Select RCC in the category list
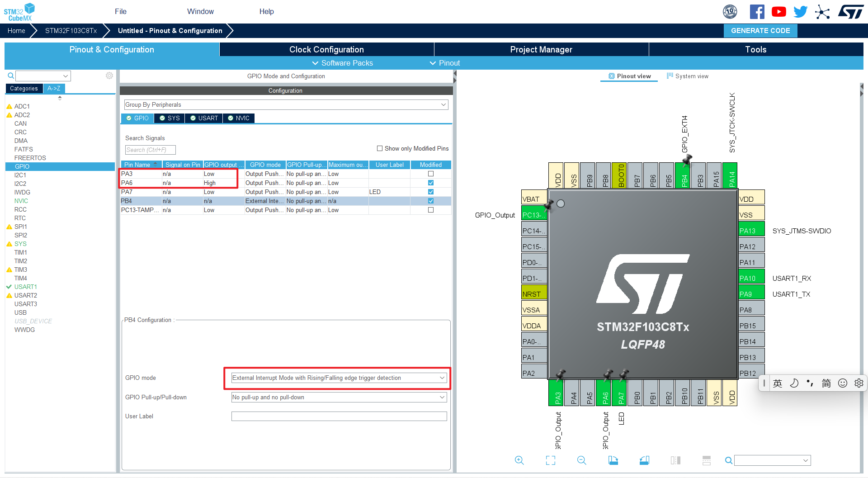The width and height of the screenshot is (868, 478). coord(20,209)
